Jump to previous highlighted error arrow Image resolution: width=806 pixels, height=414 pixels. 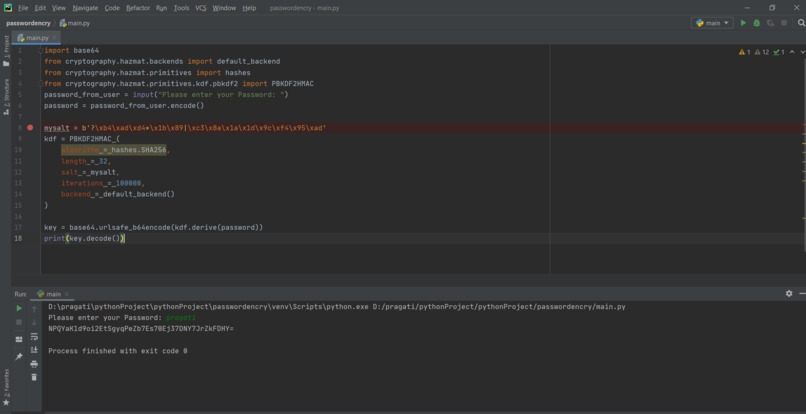coord(792,52)
